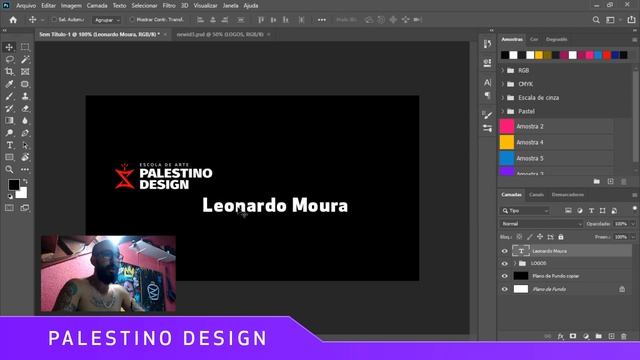Select the Amostra 2 pink swatch
The image size is (640, 360).
click(507, 126)
